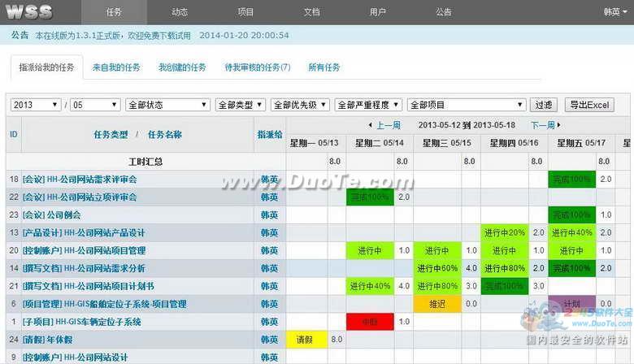Viewport: 634px width, 364px height.
Task: Open the 全部项目 project dropdown
Action: point(467,105)
